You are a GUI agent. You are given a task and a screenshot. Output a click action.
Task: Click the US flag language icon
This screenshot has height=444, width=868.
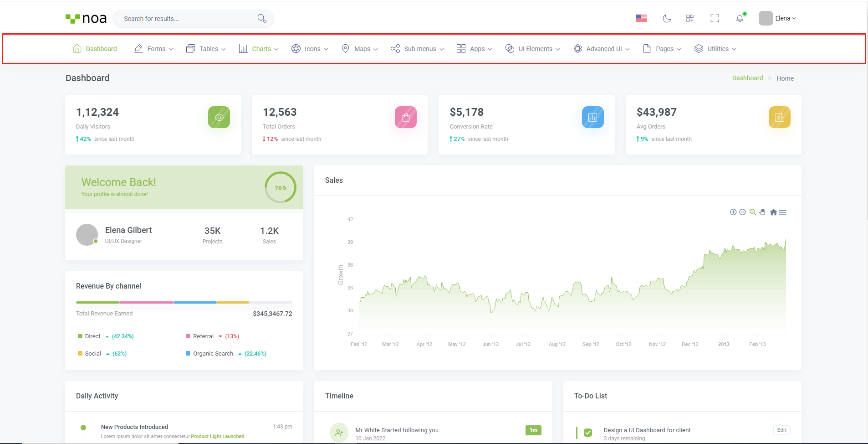(641, 18)
